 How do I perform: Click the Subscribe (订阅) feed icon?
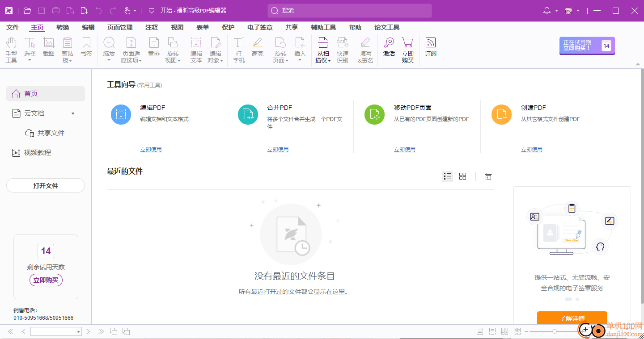click(x=430, y=43)
